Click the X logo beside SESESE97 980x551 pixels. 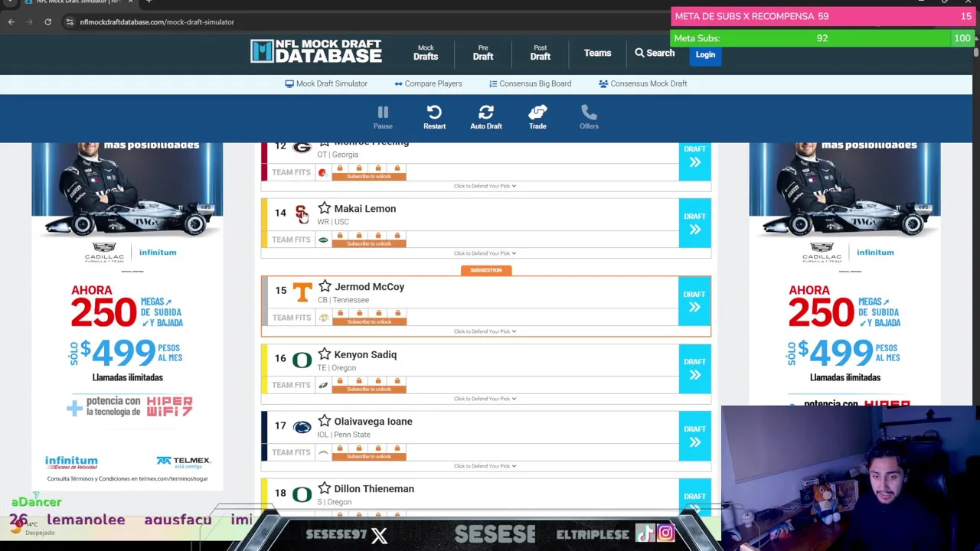379,535
